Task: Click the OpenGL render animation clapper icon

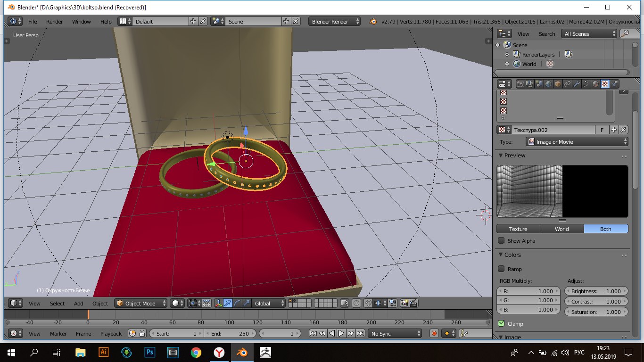Action: 414,303
